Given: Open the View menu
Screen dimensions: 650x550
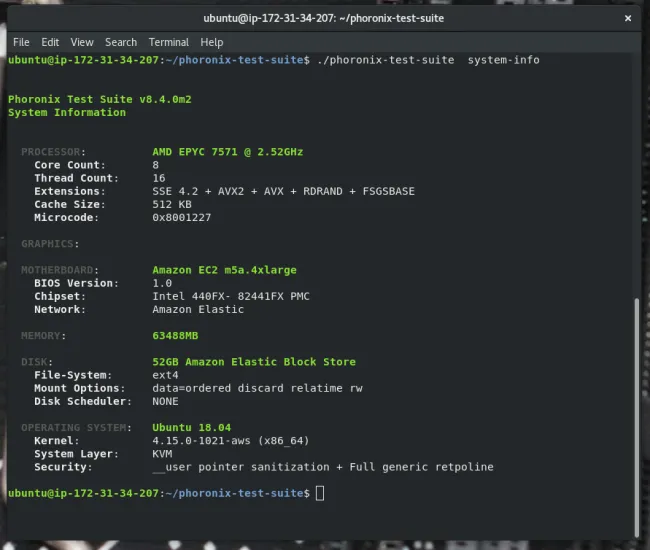Looking at the screenshot, I should tap(82, 42).
